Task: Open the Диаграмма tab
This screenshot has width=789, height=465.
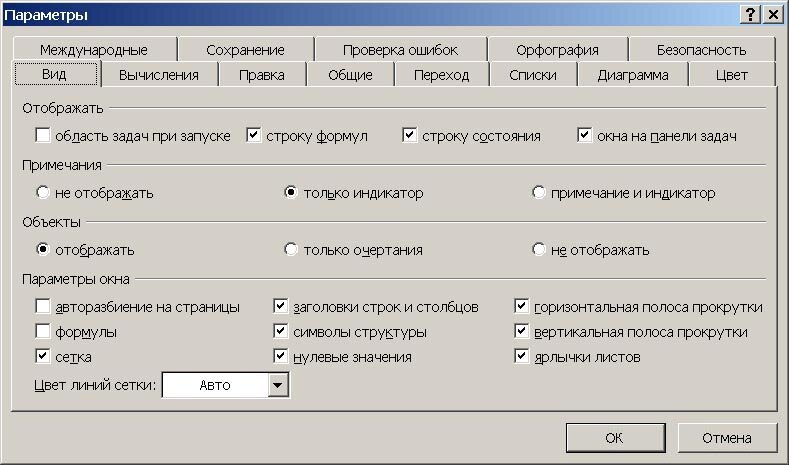Action: (x=633, y=75)
